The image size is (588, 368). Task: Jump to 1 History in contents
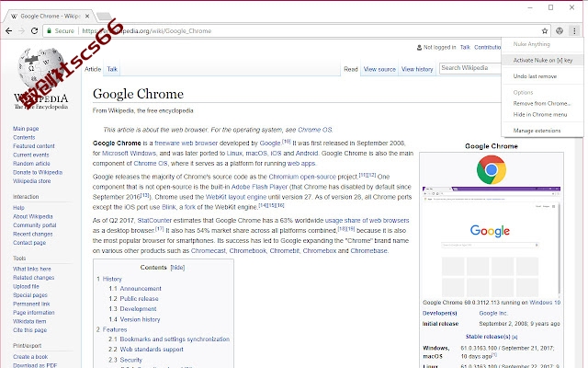point(109,279)
